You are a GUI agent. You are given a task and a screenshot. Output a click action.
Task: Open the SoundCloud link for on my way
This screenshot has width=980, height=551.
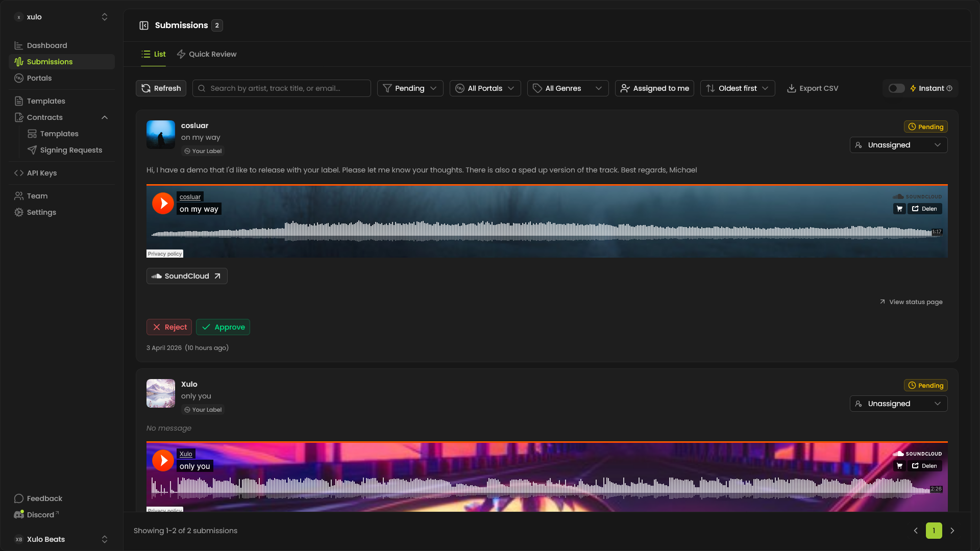click(x=186, y=276)
